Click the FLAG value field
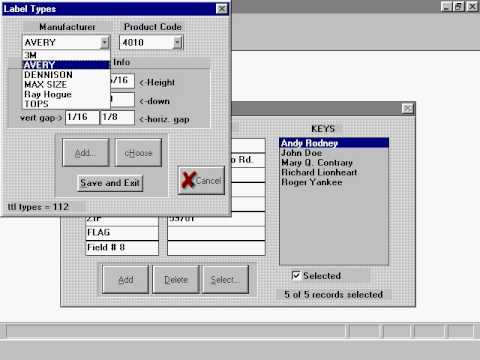Image resolution: width=480 pixels, height=360 pixels. [x=216, y=233]
